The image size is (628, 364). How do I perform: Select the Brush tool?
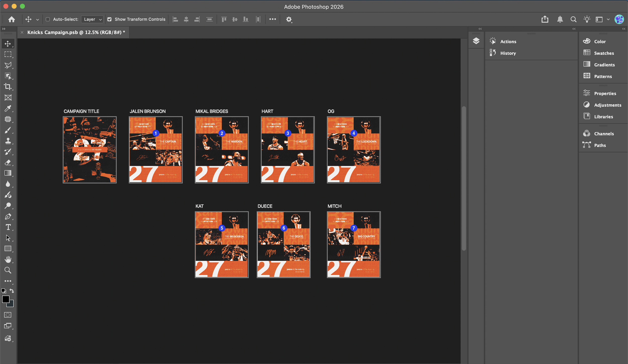click(8, 130)
